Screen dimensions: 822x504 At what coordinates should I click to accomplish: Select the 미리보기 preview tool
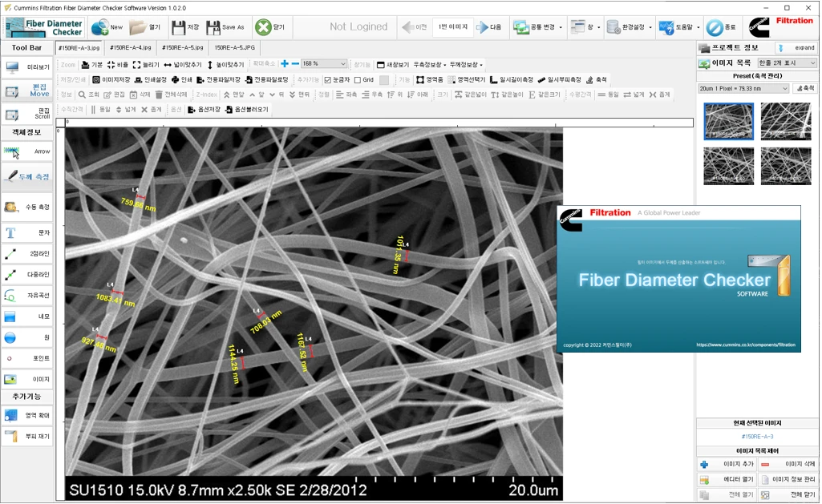pos(27,67)
